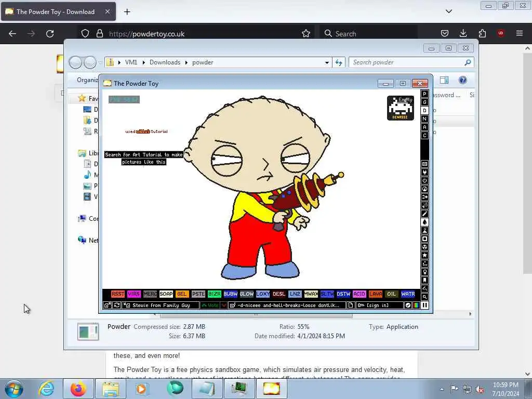Viewport: 532px width, 399px height.
Task: Select the VM1 breadcrumb segment
Action: click(131, 62)
